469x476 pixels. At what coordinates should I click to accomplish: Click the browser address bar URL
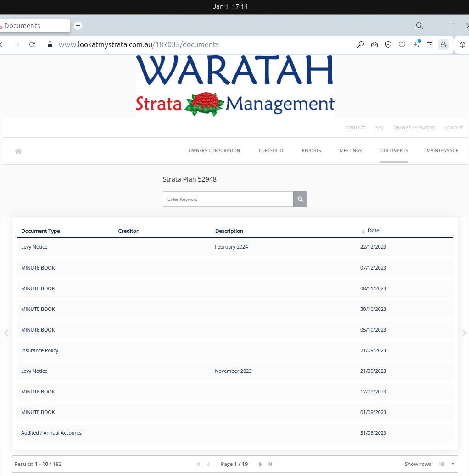coord(139,44)
